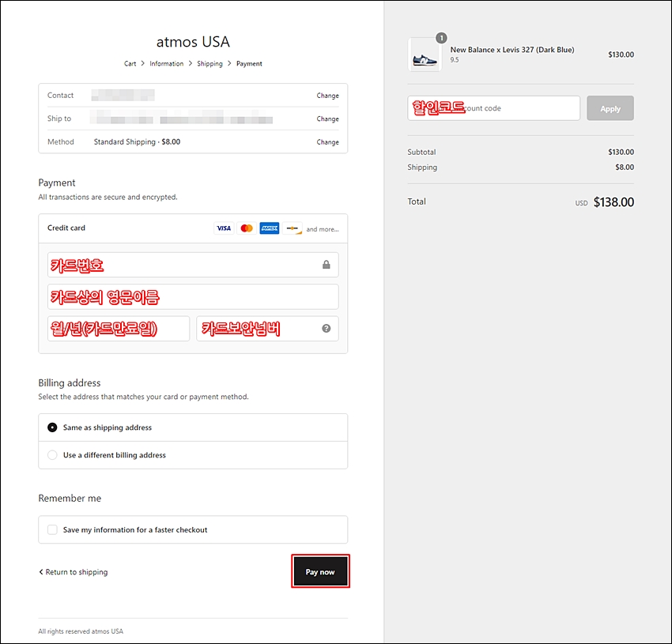Click the Payment breadcrumb step

249,64
